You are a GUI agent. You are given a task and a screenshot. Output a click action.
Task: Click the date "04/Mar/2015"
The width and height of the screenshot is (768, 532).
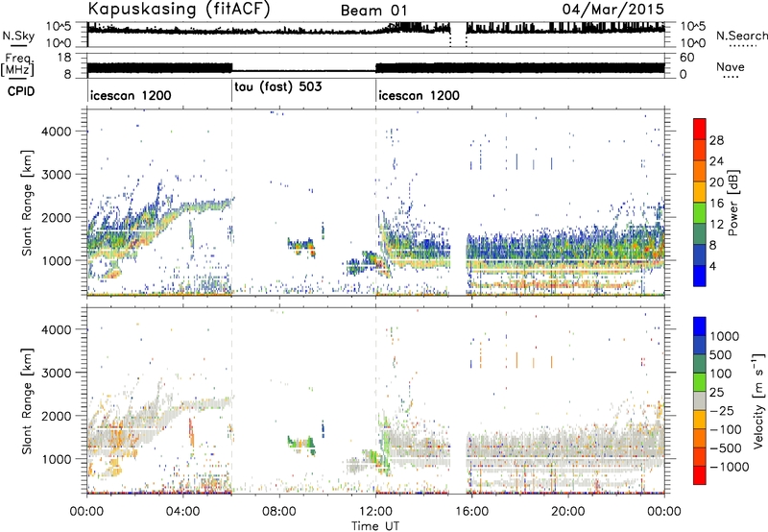point(613,9)
